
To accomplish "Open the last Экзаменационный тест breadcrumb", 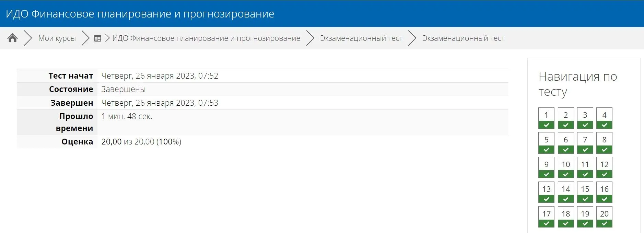I will coord(463,38).
